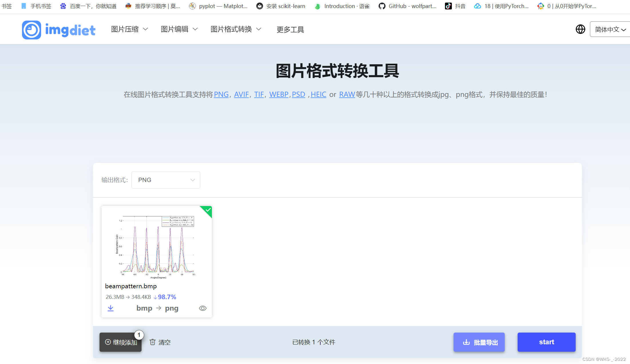This screenshot has width=630, height=364.
Task: Download the converted beampattern file
Action: (x=111, y=308)
